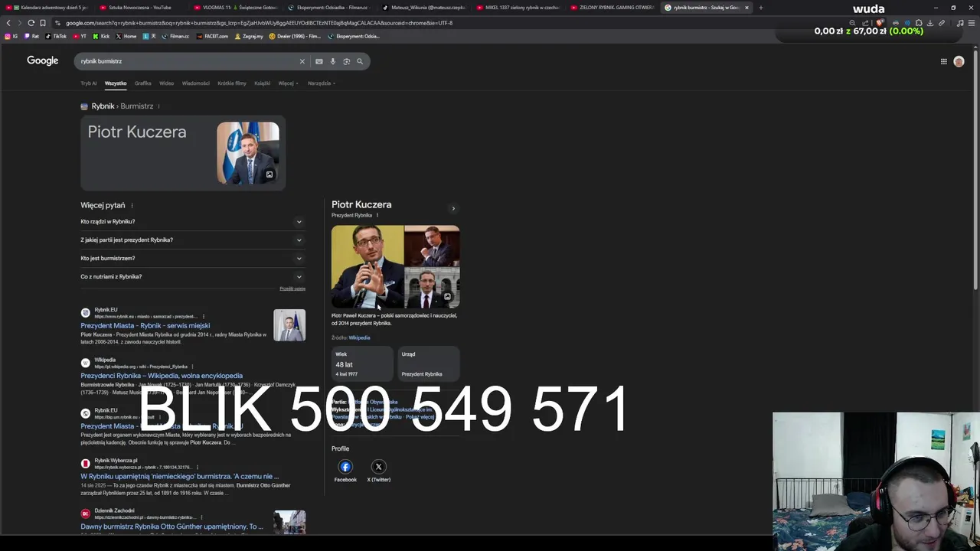Switch to the Grafika tab
The image size is (980, 551).
pyautogui.click(x=143, y=83)
